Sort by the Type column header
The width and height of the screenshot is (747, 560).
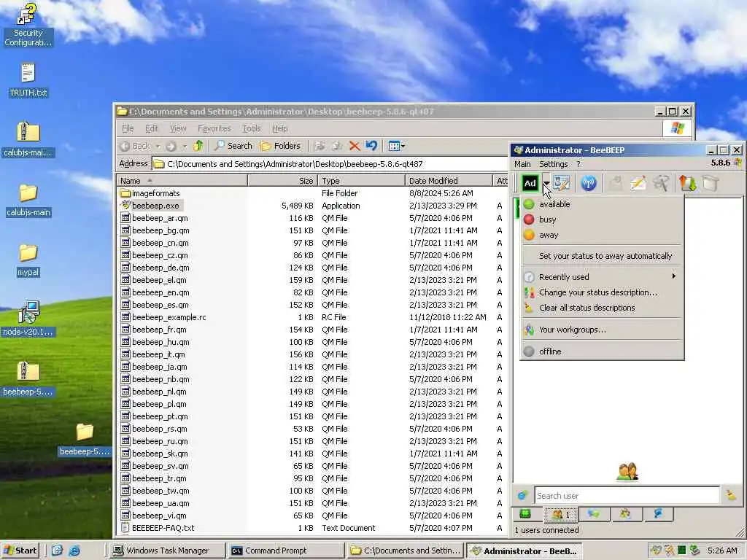[361, 181]
